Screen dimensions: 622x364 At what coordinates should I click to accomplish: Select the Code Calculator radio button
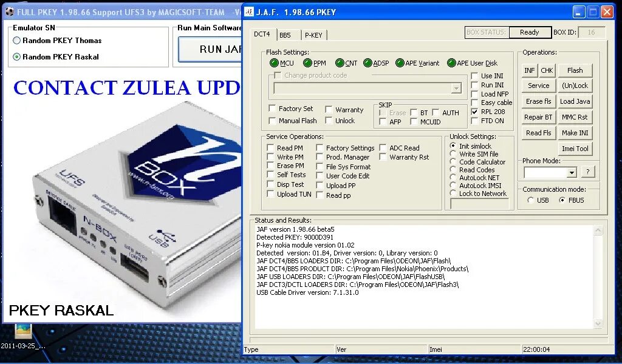(453, 161)
